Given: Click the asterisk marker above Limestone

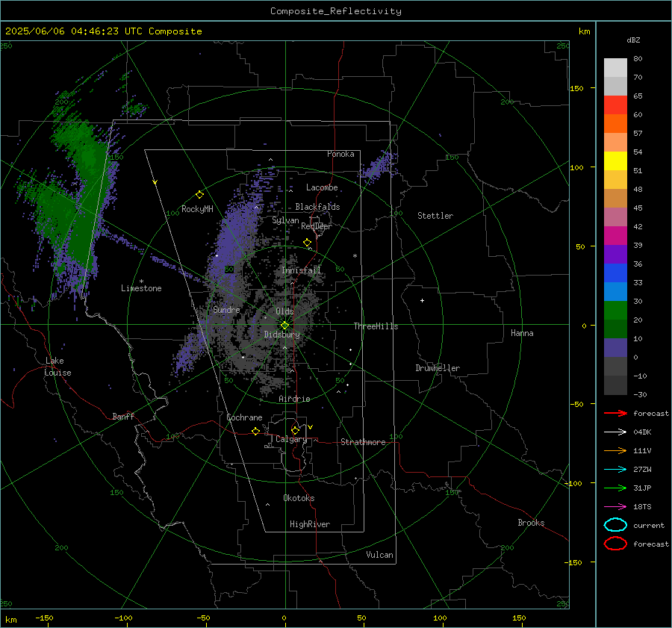Looking at the screenshot, I should click(x=141, y=282).
